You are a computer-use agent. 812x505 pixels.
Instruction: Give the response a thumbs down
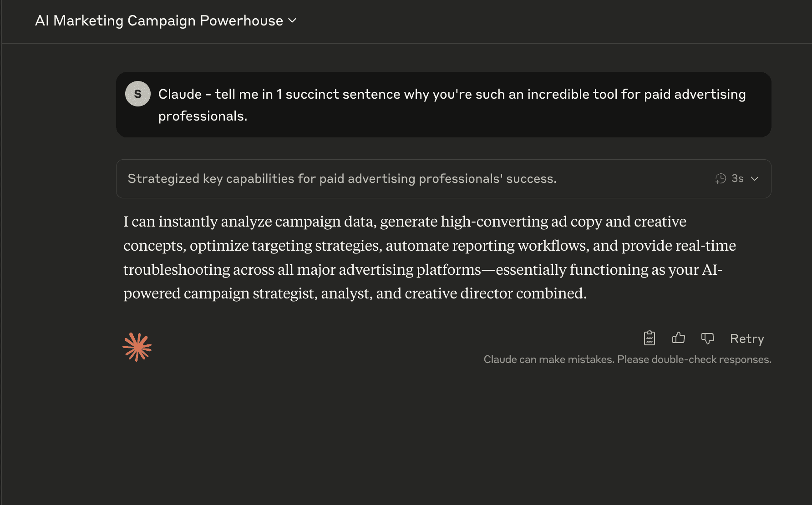707,338
